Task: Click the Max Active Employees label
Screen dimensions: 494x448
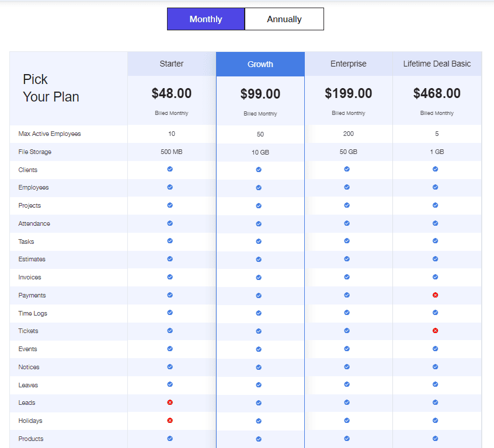Action: [x=50, y=134]
